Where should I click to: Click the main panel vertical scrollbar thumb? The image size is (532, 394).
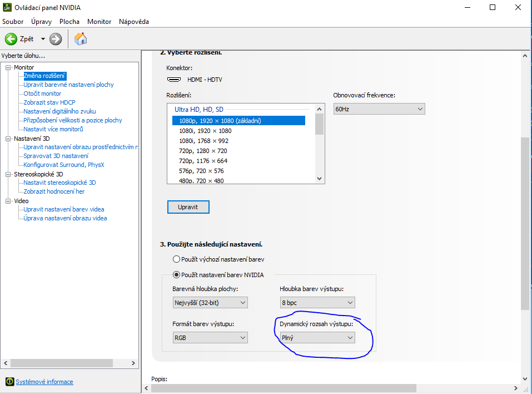(x=525, y=224)
